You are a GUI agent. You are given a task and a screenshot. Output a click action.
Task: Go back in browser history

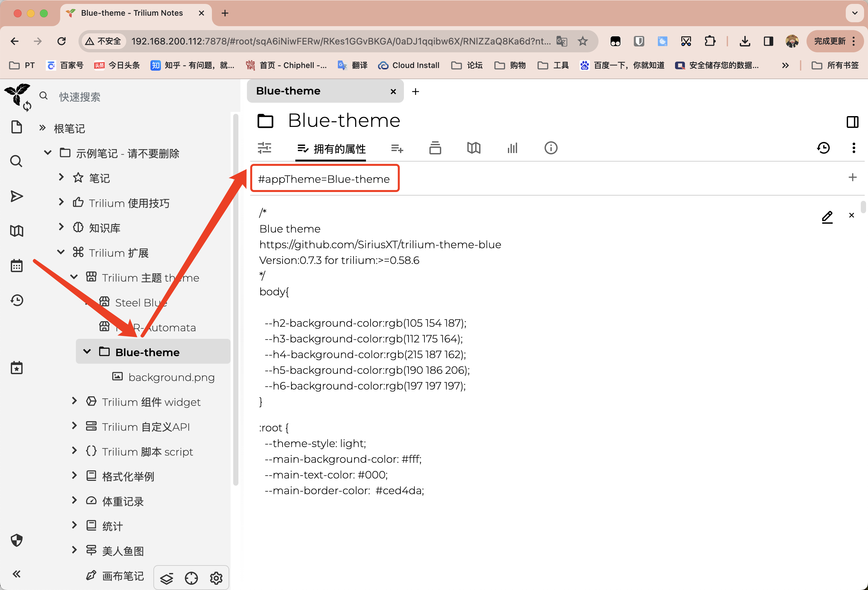pos(15,41)
